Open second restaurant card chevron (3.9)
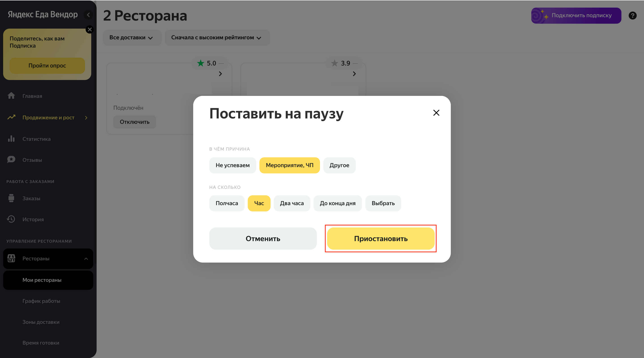The image size is (644, 358). pyautogui.click(x=354, y=74)
